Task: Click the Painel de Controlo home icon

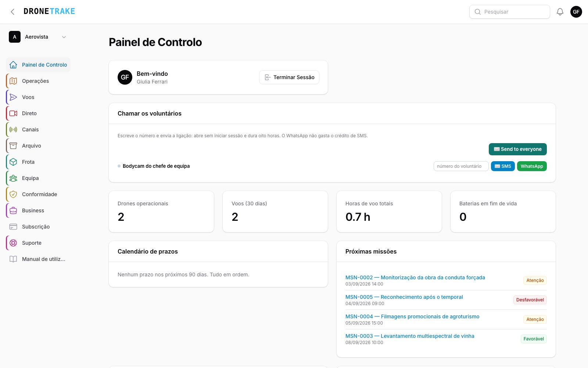Action: coord(13,65)
